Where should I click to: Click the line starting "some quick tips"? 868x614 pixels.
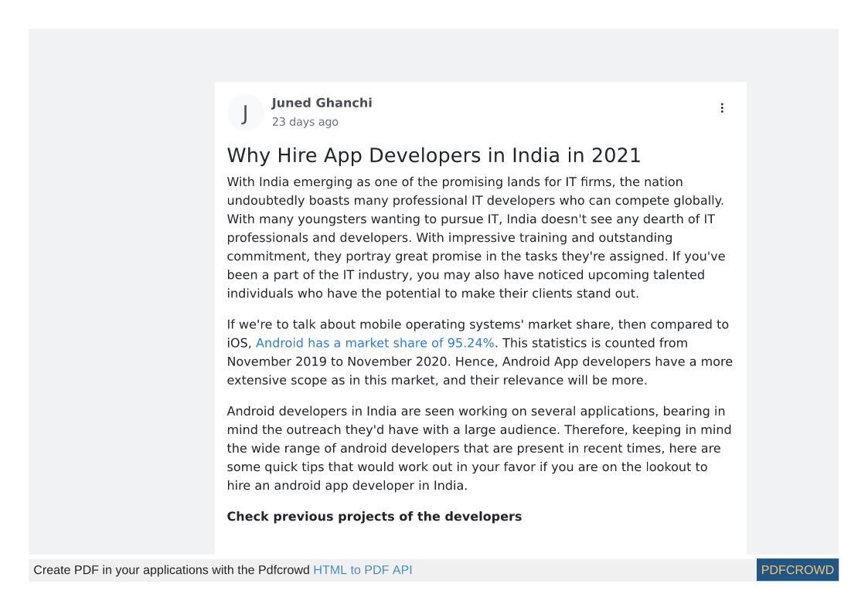(466, 467)
